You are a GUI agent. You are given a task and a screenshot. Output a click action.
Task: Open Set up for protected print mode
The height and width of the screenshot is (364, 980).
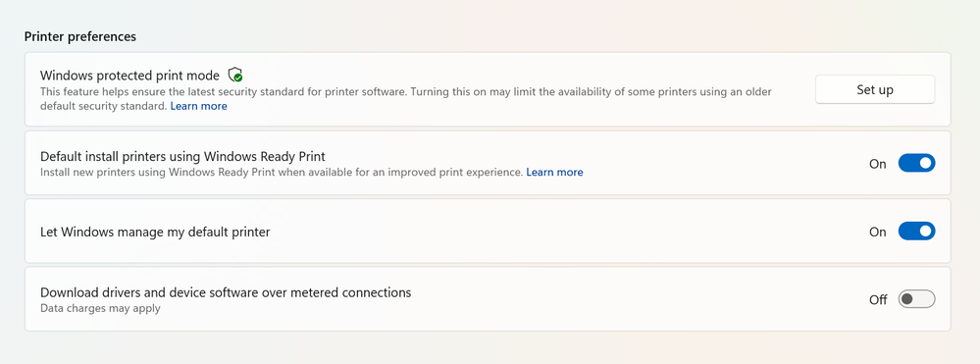874,89
